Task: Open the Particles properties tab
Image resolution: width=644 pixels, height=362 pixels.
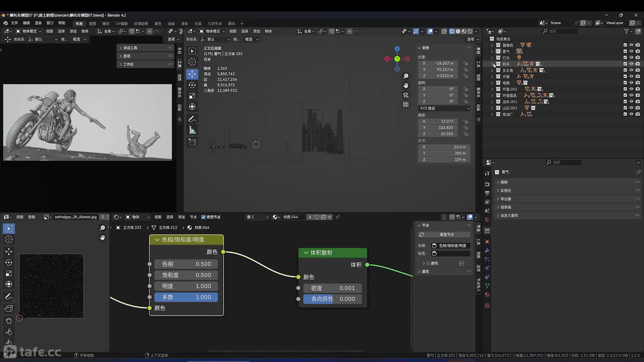Action: click(x=487, y=259)
